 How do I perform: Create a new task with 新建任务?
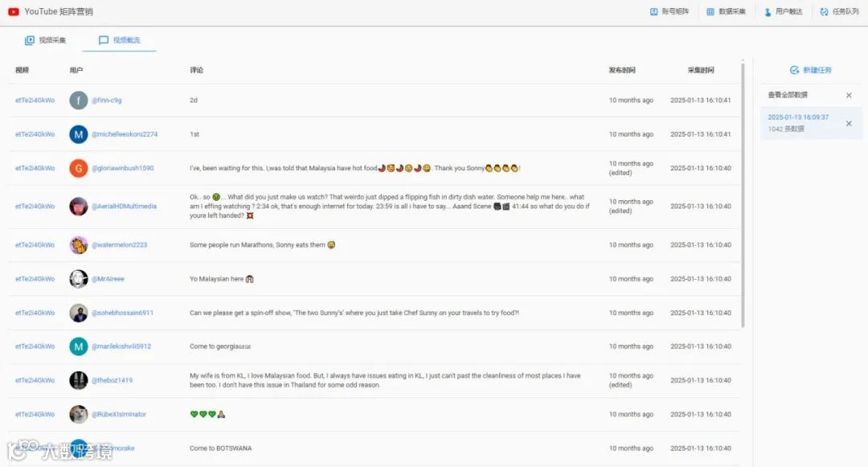click(x=810, y=70)
